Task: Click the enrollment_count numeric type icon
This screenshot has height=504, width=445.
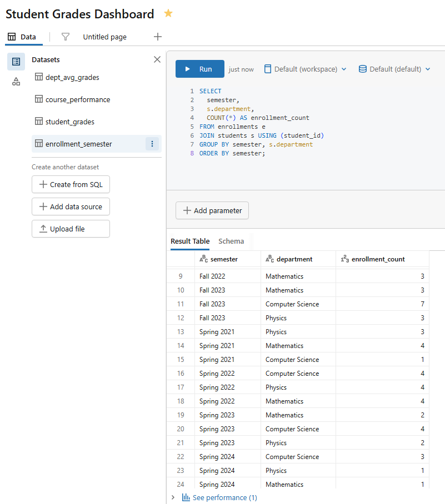Action: tap(345, 259)
